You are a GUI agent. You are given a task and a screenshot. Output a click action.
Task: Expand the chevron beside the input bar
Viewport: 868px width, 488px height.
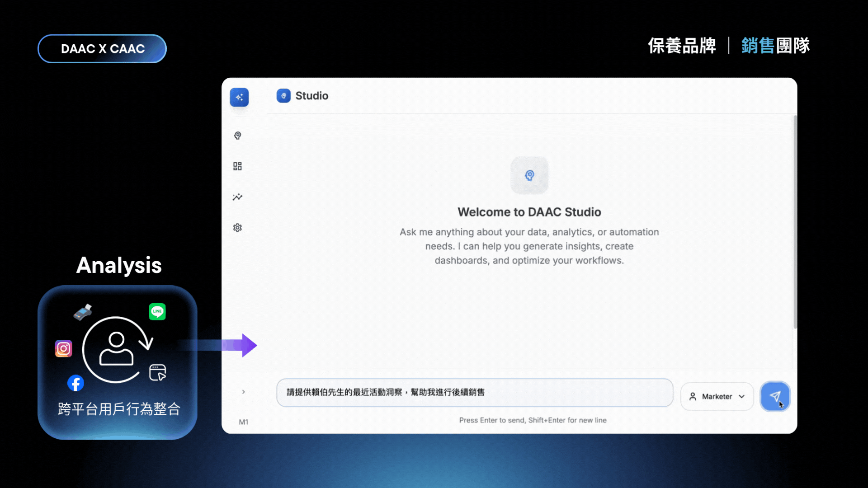pos(244,392)
